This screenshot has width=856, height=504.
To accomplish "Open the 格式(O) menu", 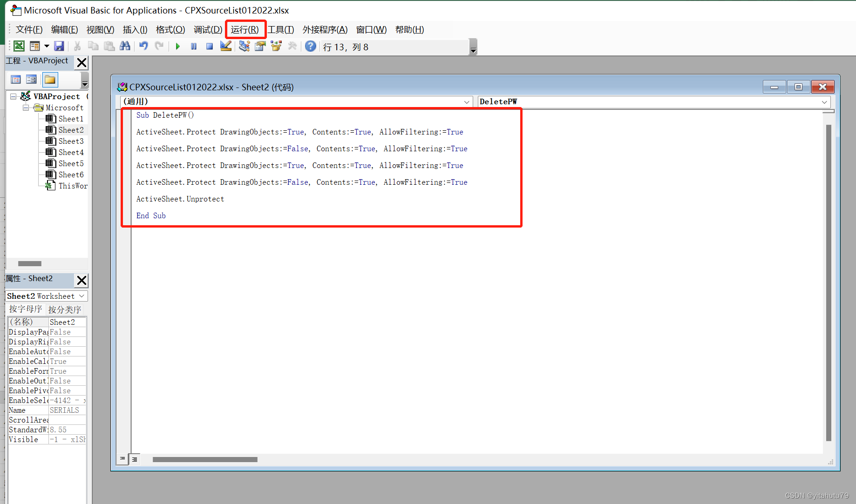I will point(170,30).
